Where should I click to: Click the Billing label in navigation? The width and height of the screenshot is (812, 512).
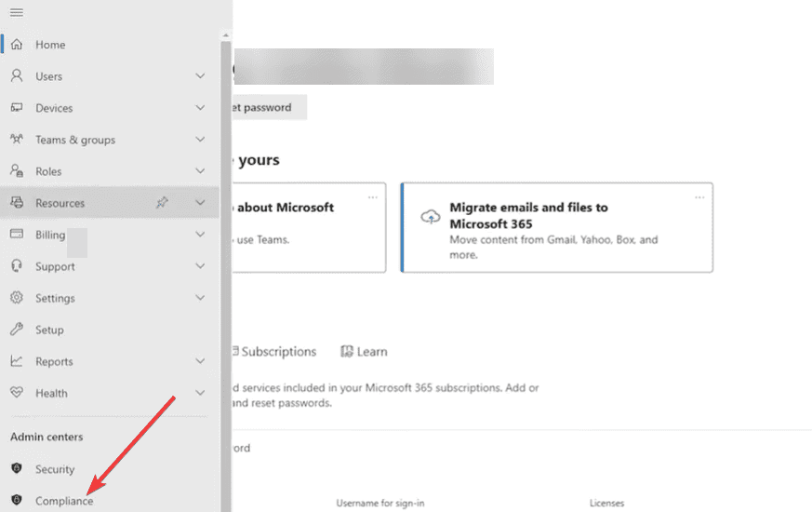[x=50, y=235]
